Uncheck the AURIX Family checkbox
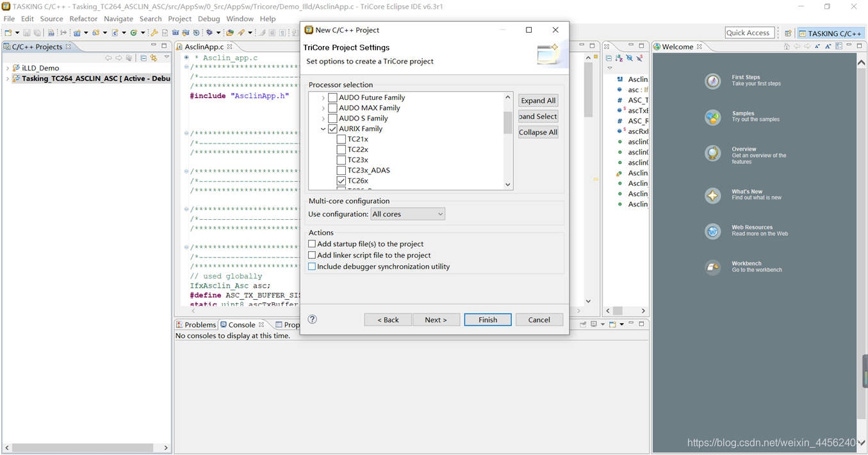868x455 pixels. pos(332,129)
